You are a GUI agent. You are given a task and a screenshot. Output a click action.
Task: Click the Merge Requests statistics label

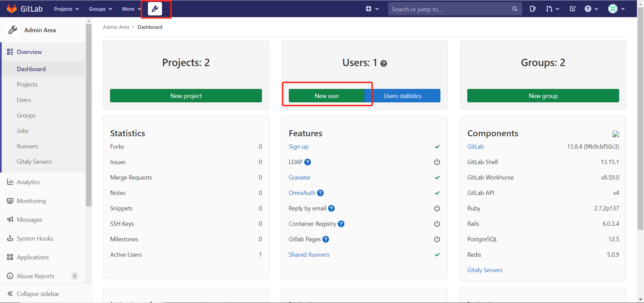click(131, 178)
